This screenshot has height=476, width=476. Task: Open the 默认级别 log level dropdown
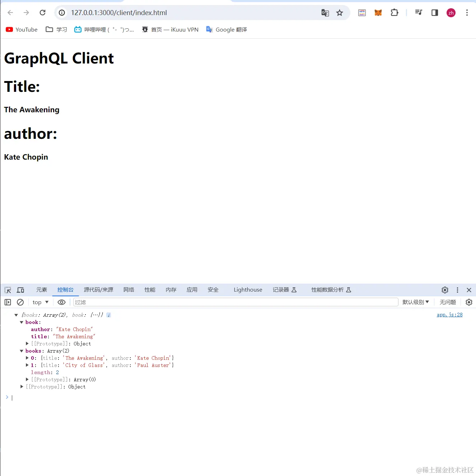416,302
